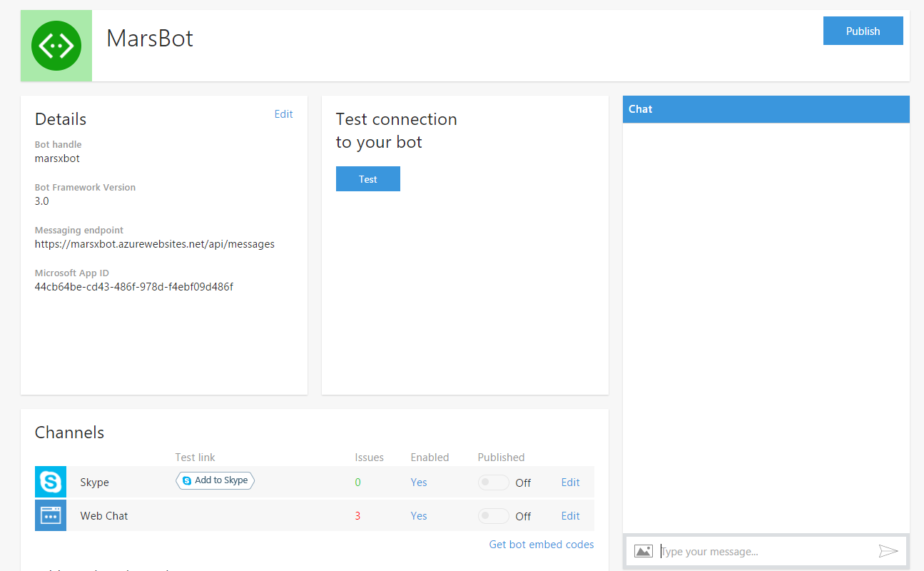Screen dimensions: 924x571
Task: Click Web Chat Enabled Yes link
Action: coord(419,516)
